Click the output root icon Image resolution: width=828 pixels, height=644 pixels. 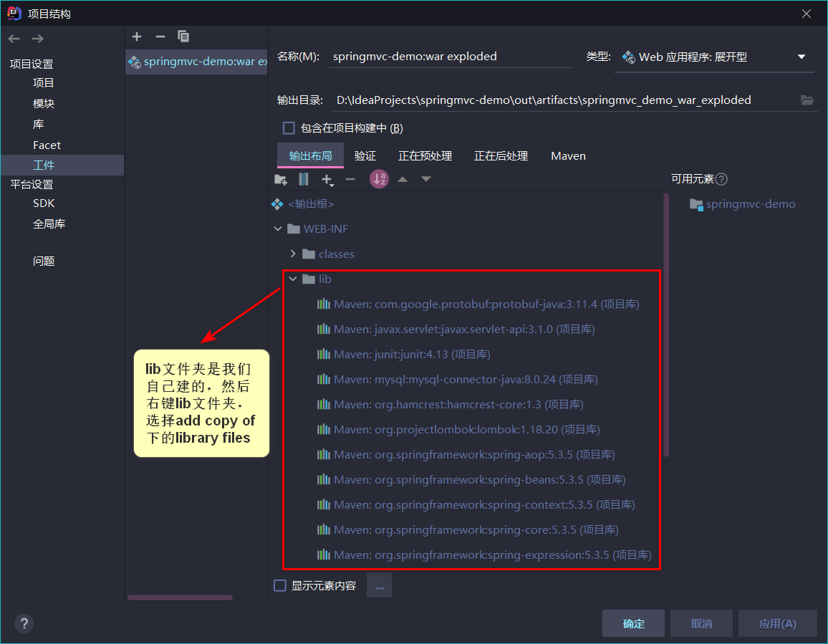coord(277,204)
